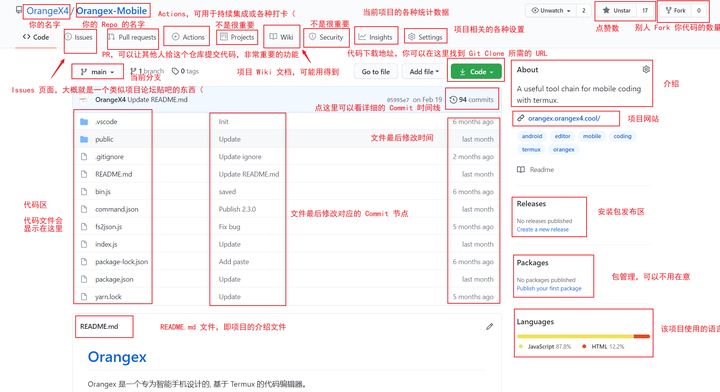
Task: Open the latest commit Update README.md
Action: click(158, 100)
